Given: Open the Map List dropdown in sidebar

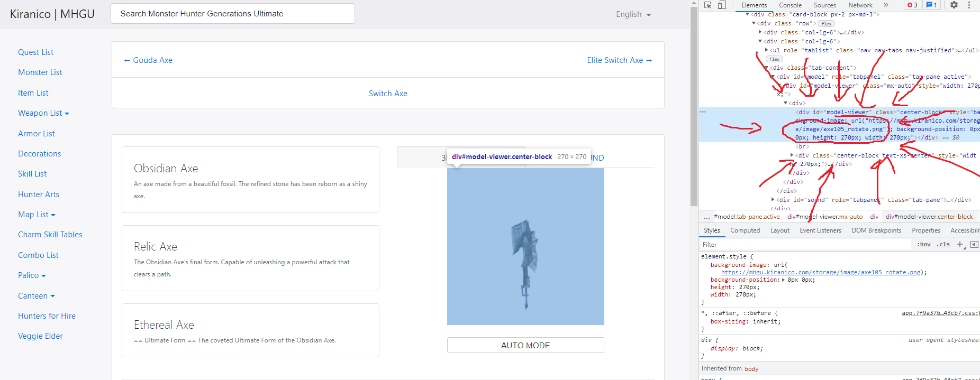Looking at the screenshot, I should (37, 215).
